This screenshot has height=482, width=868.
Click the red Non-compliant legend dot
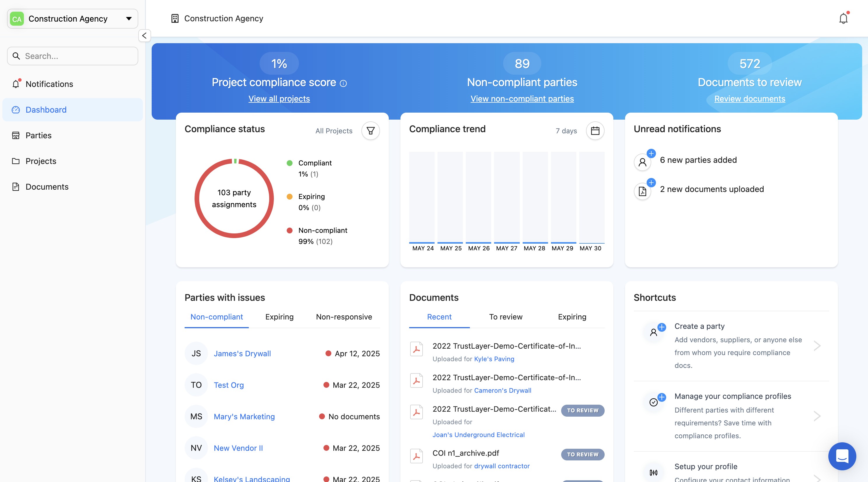[x=289, y=230]
